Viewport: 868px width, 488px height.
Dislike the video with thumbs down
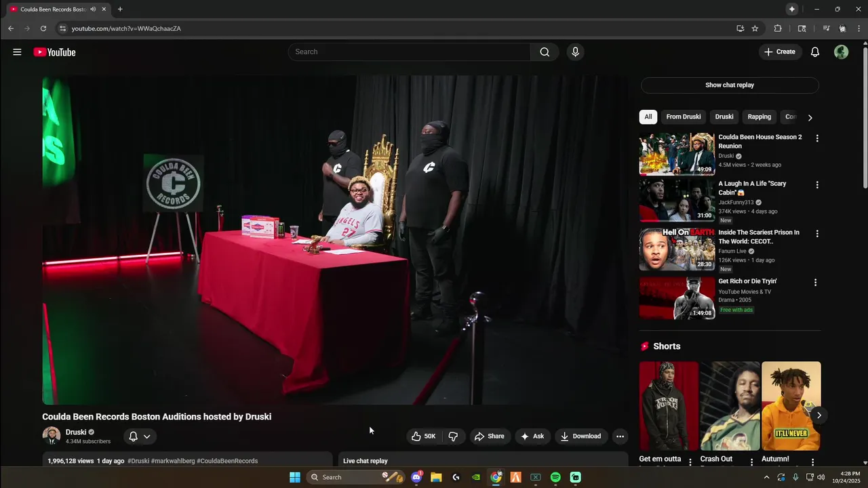[453, 436]
